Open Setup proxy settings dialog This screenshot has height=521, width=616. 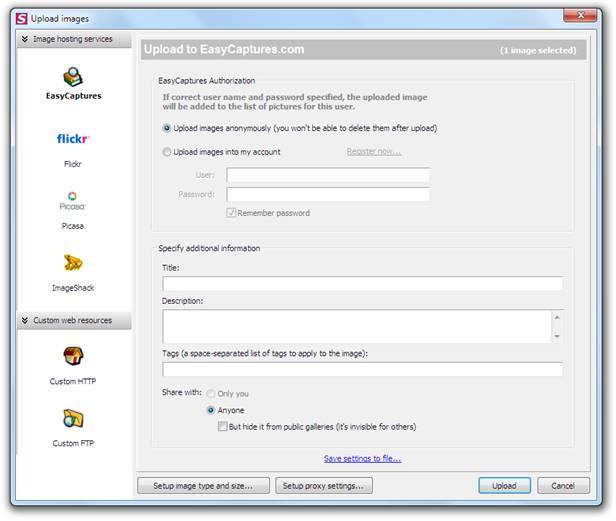[324, 486]
